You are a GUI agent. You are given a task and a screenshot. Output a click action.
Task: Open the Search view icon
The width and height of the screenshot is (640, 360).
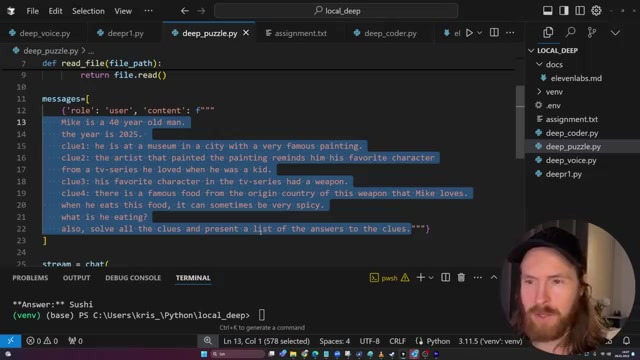coord(571,32)
